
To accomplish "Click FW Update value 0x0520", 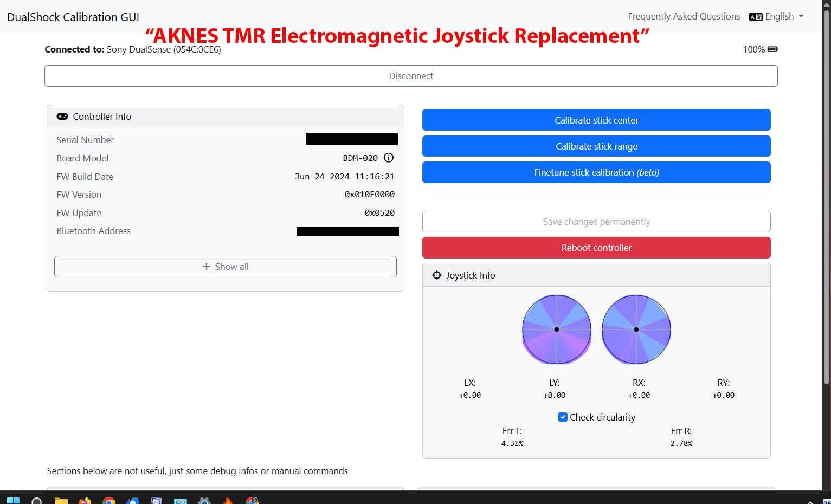I will (379, 213).
